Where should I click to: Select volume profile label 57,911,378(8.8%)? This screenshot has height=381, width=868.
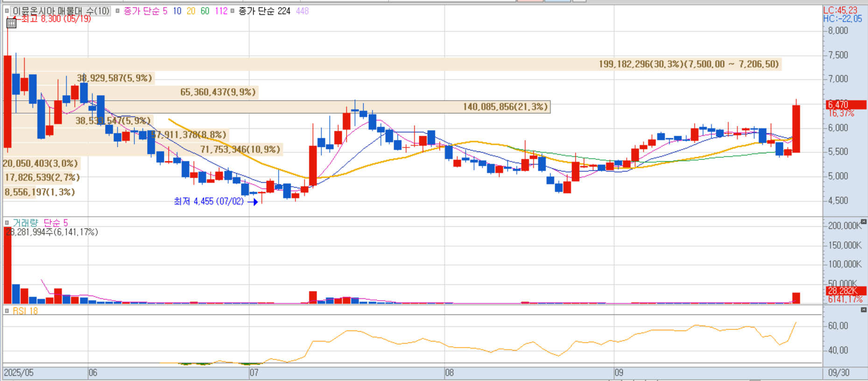(x=189, y=135)
